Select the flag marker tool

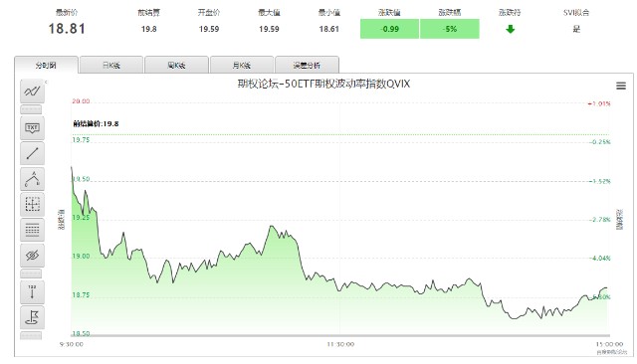(x=32, y=317)
